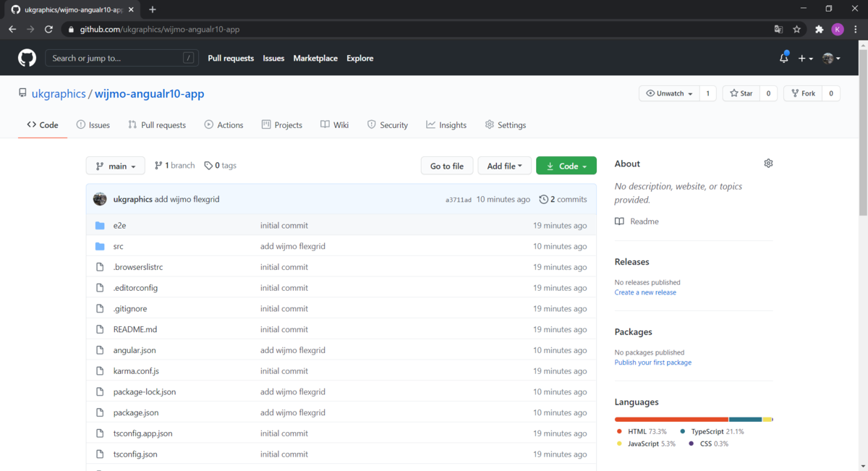The image size is (868, 471).
Task: Switch to the Code tab
Action: (x=43, y=125)
